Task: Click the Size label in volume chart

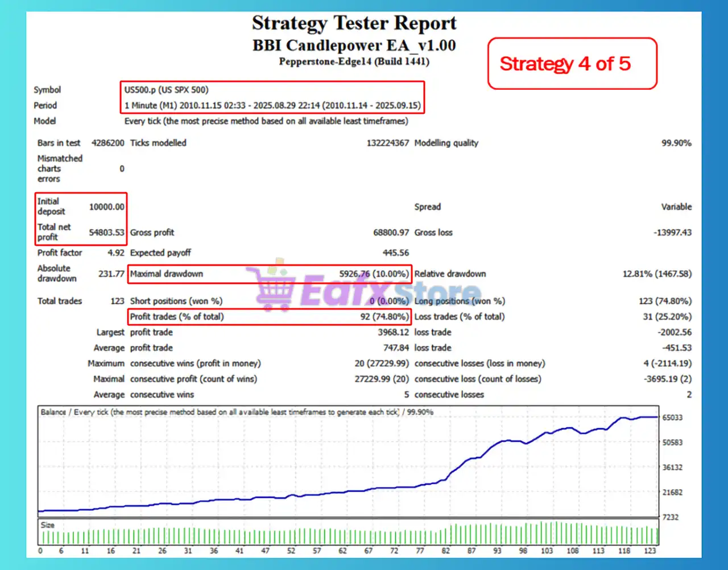Action: (48, 525)
